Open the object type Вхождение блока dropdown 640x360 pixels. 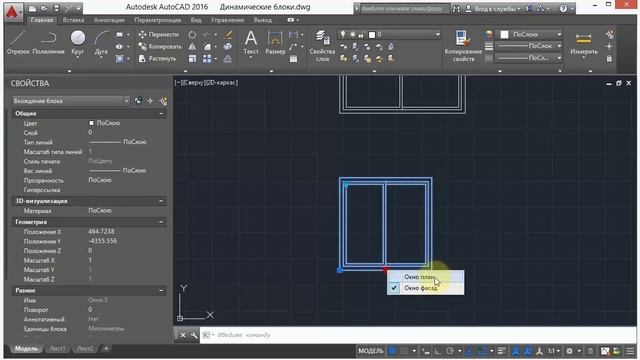pos(71,100)
